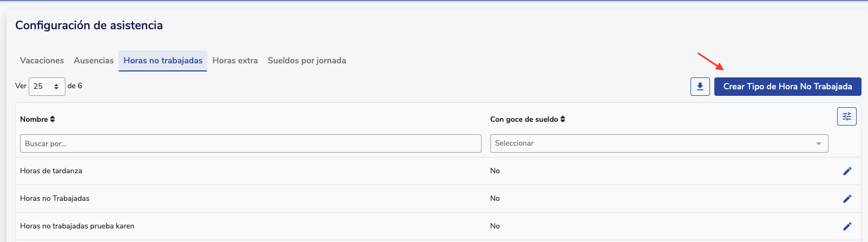The image size is (868, 242).
Task: Open the column settings sliders icon
Action: (x=846, y=116)
